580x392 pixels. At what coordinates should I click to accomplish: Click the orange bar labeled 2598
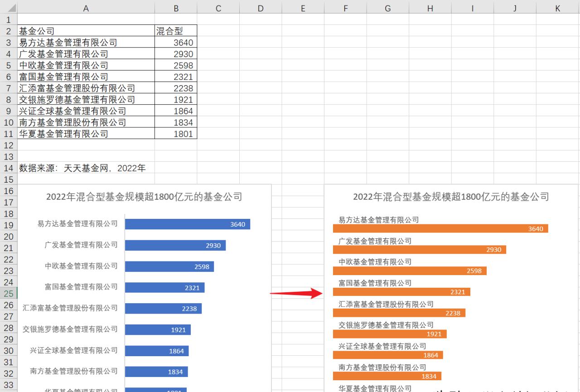coord(410,271)
